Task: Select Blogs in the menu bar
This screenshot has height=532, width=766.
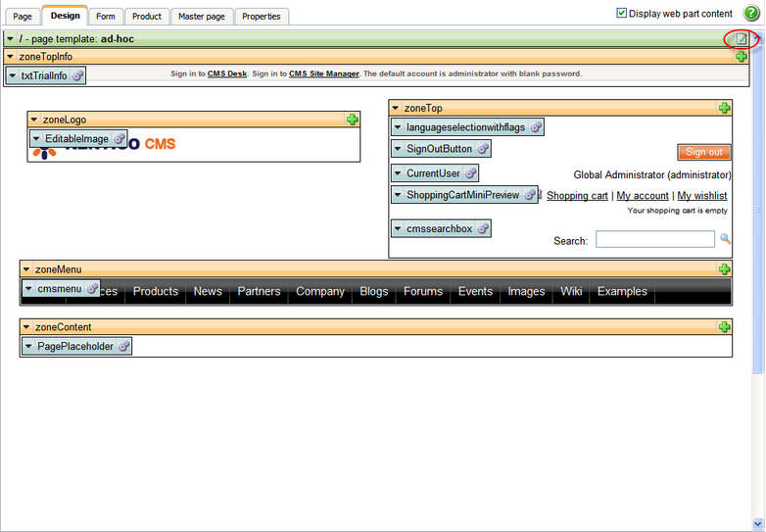Action: [x=374, y=291]
